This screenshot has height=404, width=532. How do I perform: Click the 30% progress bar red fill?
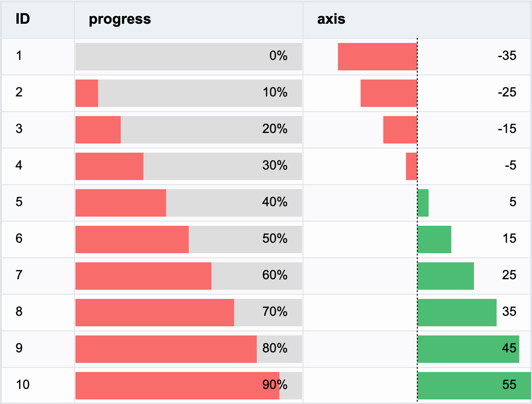(x=109, y=166)
